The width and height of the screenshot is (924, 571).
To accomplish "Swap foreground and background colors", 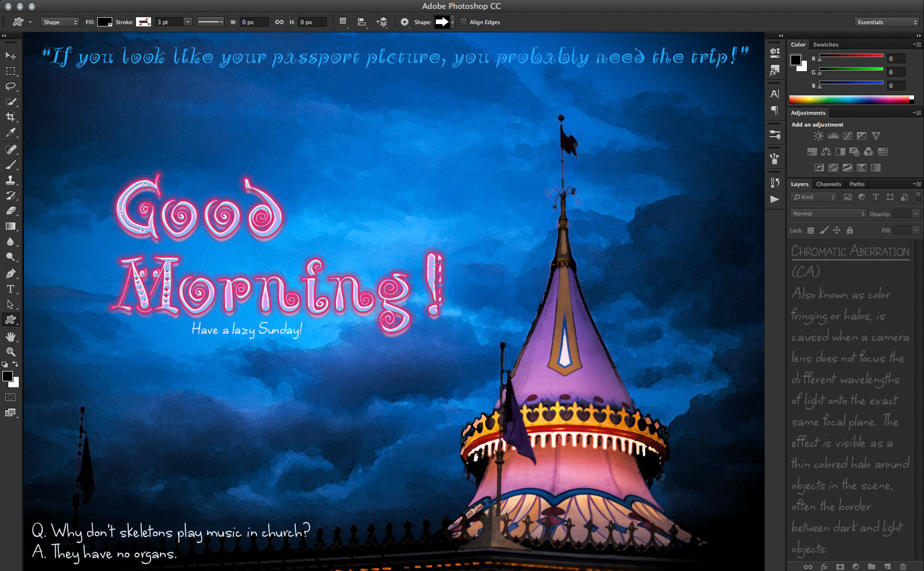I will click(x=16, y=364).
